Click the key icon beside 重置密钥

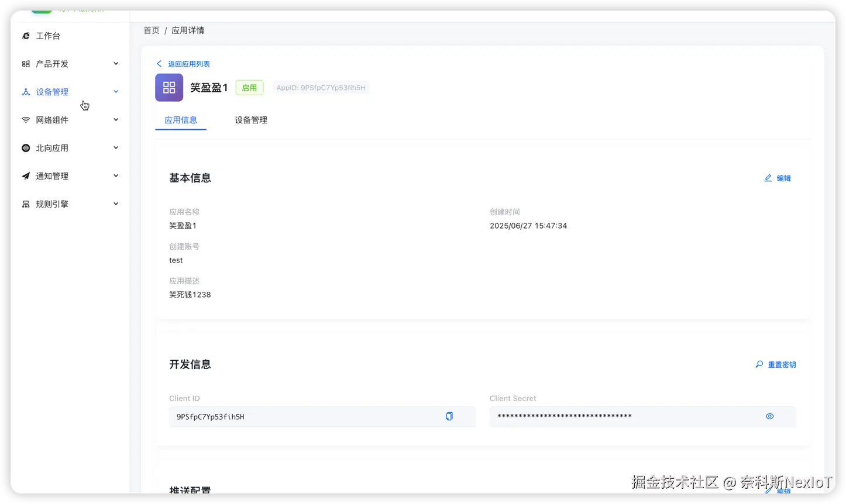coord(759,364)
